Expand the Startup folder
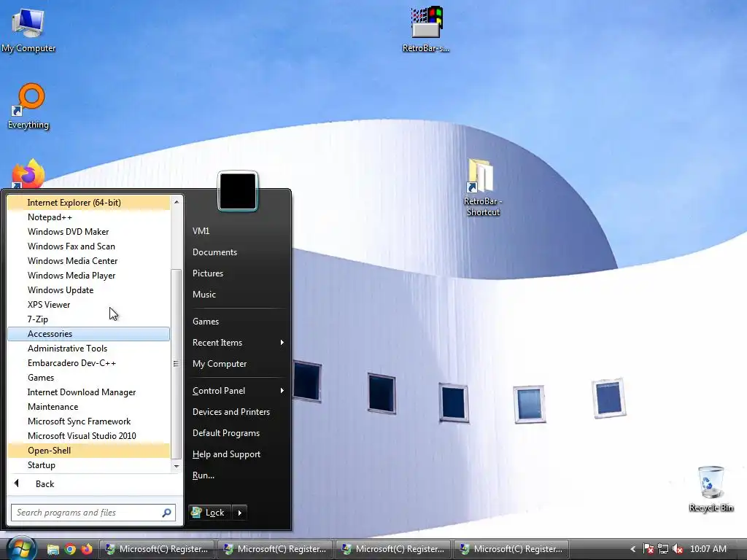 [88, 465]
